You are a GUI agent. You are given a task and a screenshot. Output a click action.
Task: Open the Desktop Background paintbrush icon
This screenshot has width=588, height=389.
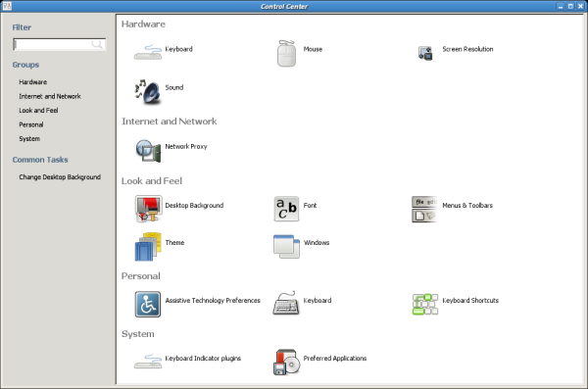[149, 209]
